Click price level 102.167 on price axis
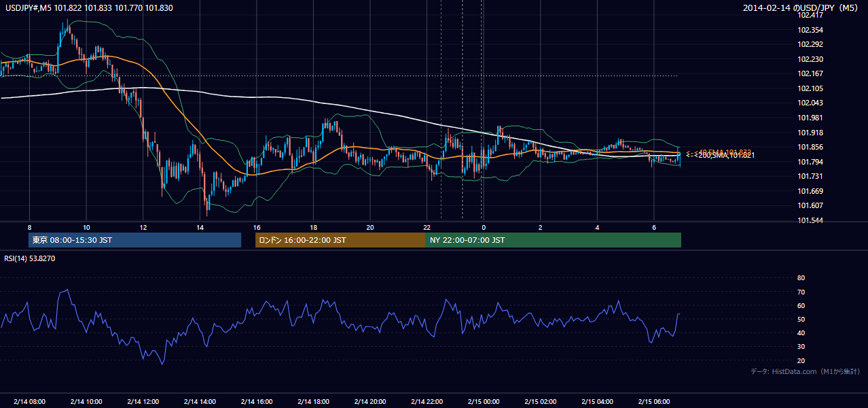The height and width of the screenshot is (408, 868). [x=810, y=74]
